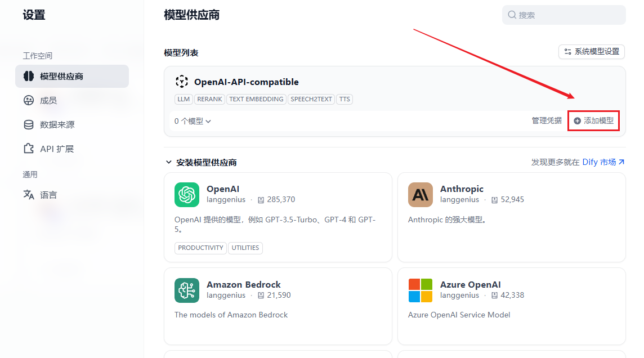644x358 pixels.
Task: Open the OpenAI provider card title
Action: point(223,189)
